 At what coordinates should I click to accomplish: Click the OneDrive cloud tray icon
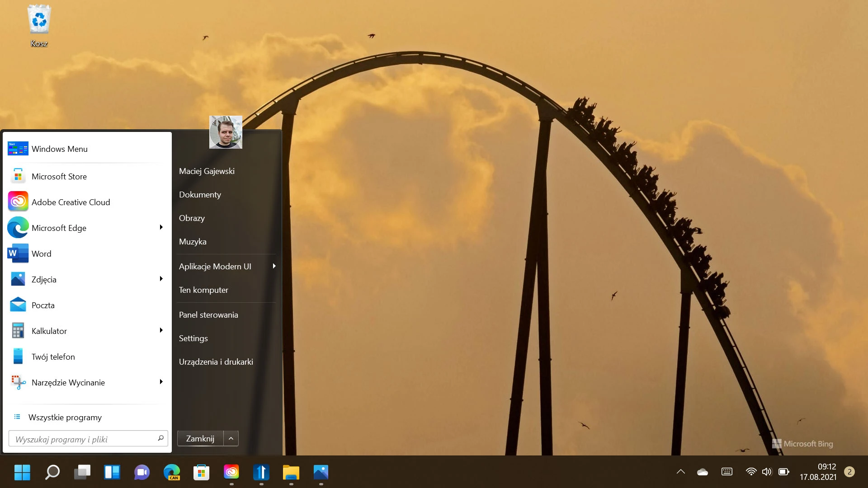point(703,472)
